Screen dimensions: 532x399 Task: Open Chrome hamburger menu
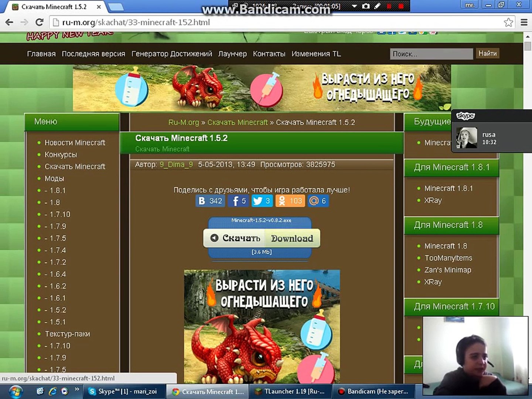[x=524, y=22]
